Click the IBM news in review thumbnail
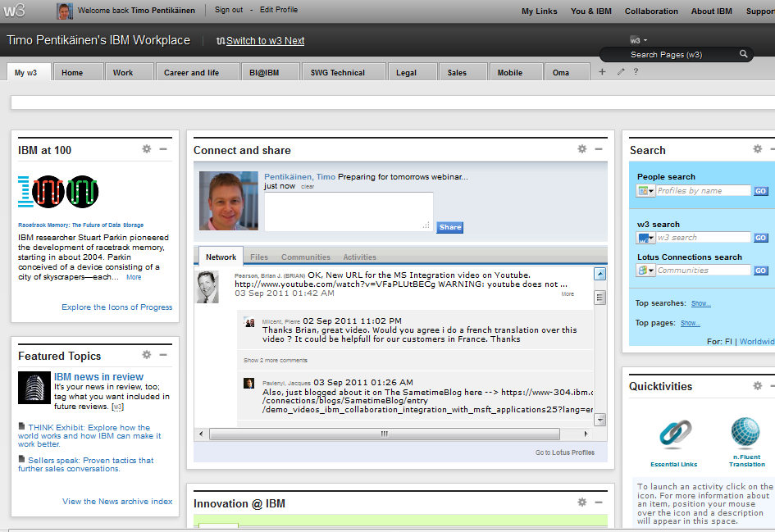Viewport: 775px width, 532px height. click(x=34, y=388)
